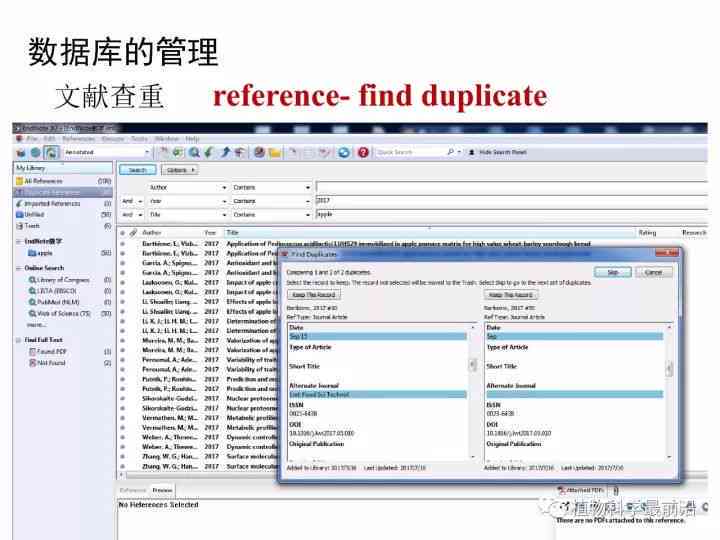Click the Search button in search panel
This screenshot has width=720, height=540.
(x=137, y=170)
